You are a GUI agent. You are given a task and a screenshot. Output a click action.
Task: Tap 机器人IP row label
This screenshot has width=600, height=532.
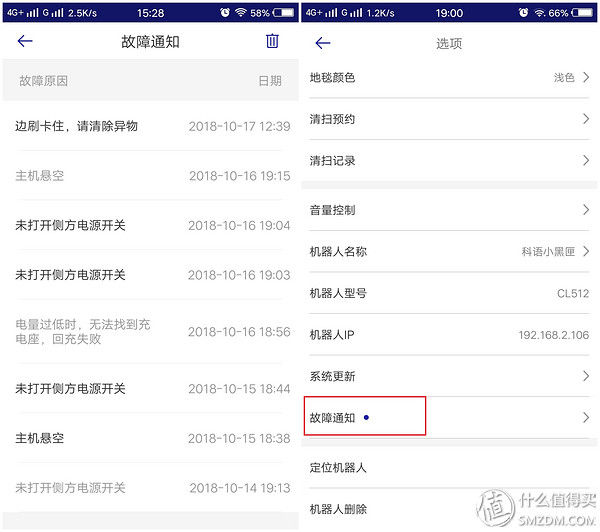(332, 335)
